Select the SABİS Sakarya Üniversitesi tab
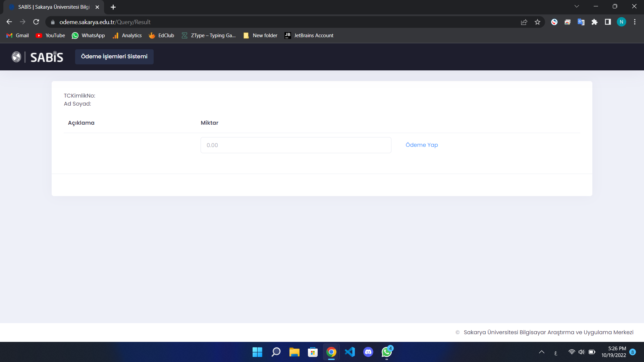Viewport: 644px width, 362px height. [54, 7]
